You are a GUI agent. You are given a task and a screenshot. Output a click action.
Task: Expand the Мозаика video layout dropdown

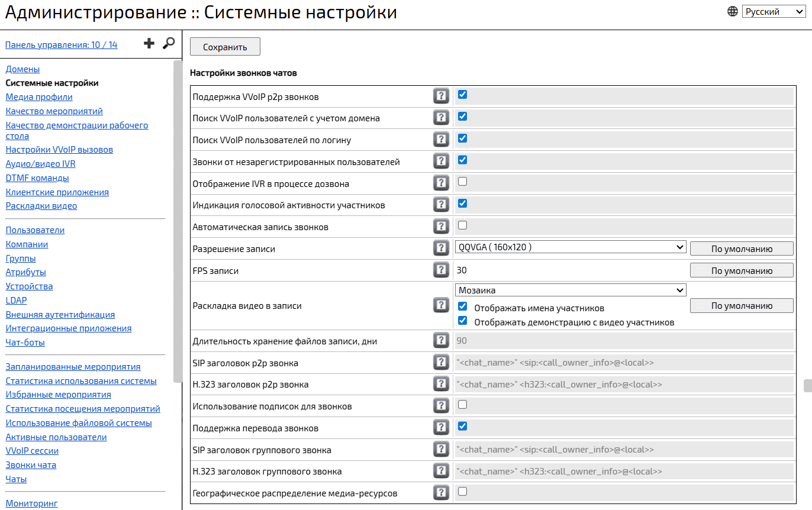coord(571,290)
